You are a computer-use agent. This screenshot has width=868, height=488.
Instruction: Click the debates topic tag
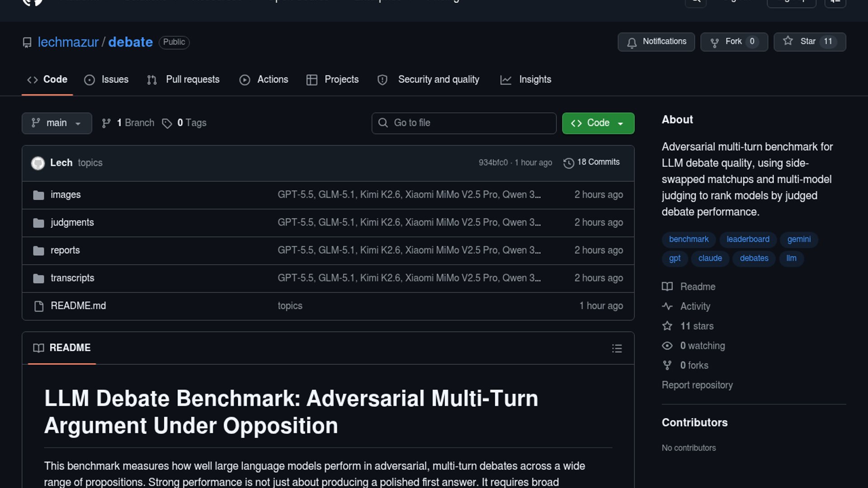pyautogui.click(x=754, y=258)
